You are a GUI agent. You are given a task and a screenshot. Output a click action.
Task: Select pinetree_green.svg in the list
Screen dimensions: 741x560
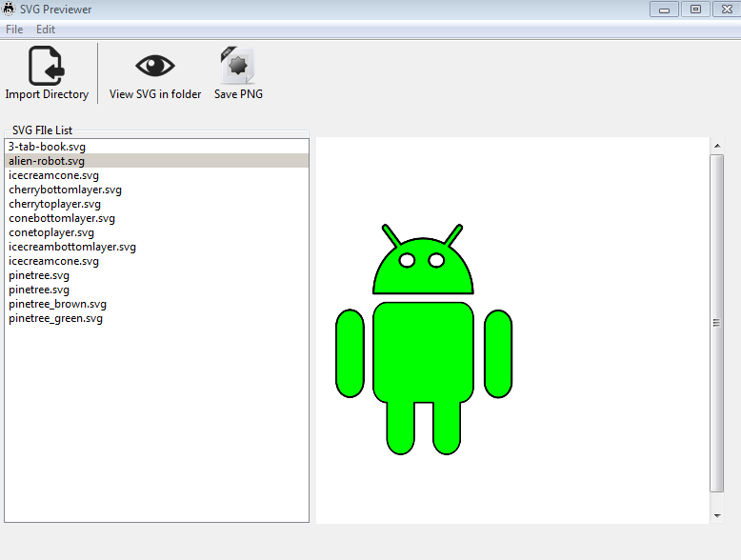pyautogui.click(x=156, y=318)
